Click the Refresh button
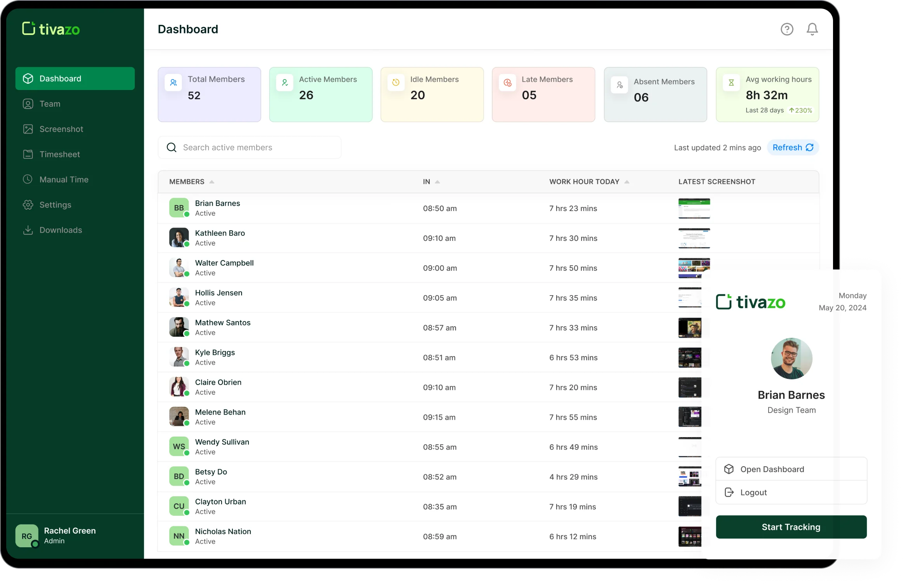The height and width of the screenshot is (588, 906). click(x=793, y=147)
